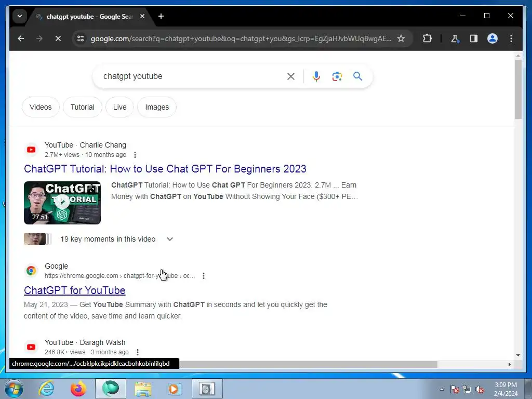The height and width of the screenshot is (399, 532).
Task: Stop loading the page
Action: pos(58,38)
